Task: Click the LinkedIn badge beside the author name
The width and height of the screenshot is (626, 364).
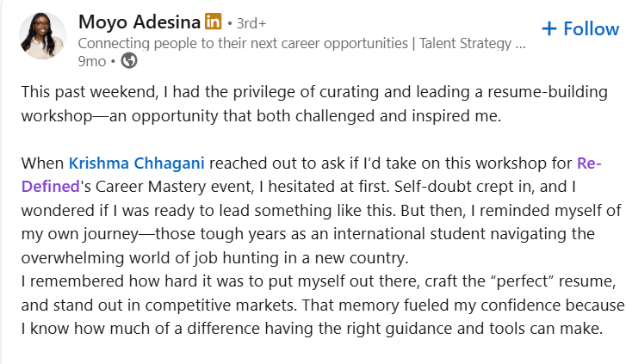Action: (214, 22)
